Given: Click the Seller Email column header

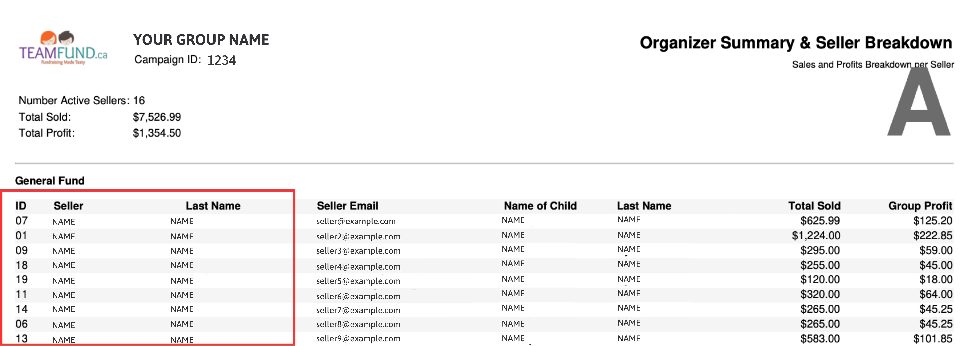Looking at the screenshot, I should coord(347,206).
